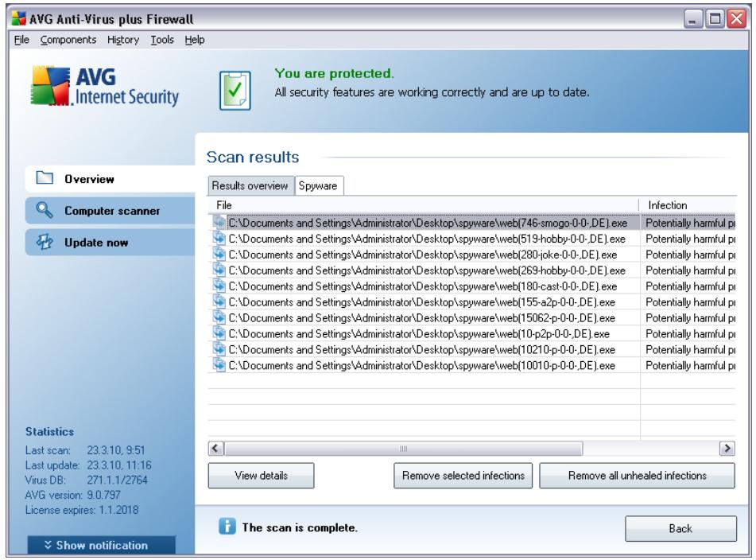Click Remove all unhealed infections
This screenshot has width=756, height=560.
pyautogui.click(x=637, y=476)
